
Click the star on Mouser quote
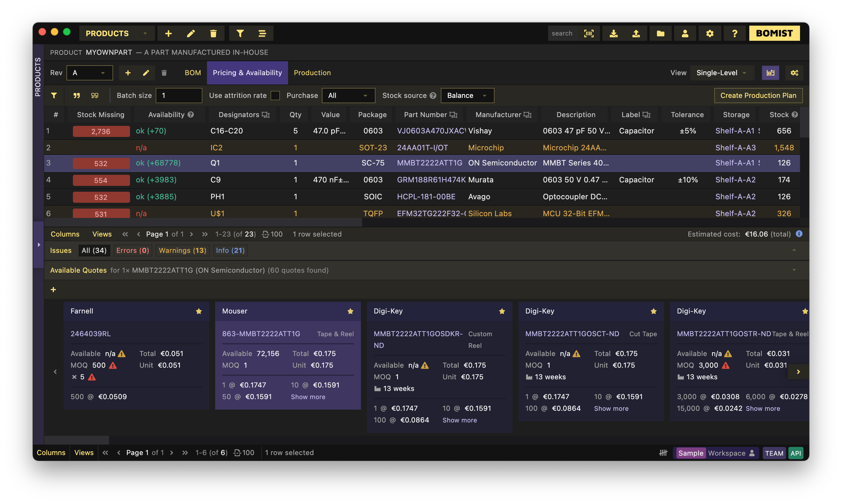(350, 311)
